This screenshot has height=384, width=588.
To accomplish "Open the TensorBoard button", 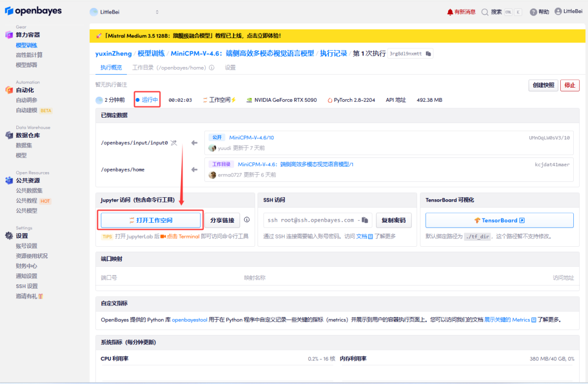I will 499,220.
